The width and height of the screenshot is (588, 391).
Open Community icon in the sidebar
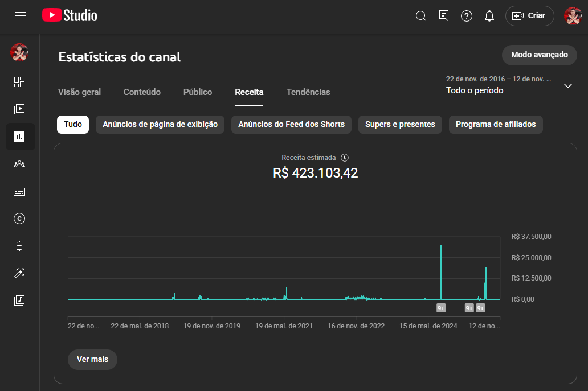pos(19,164)
